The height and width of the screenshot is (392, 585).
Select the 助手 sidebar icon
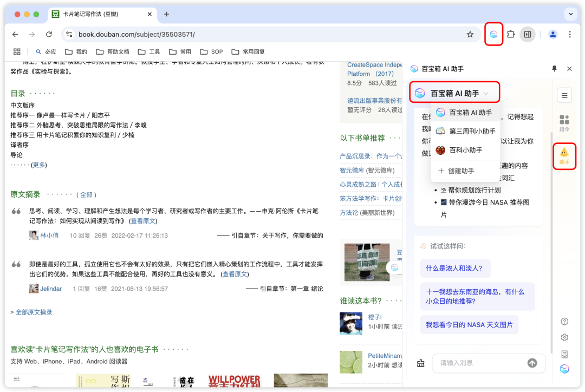click(x=564, y=156)
